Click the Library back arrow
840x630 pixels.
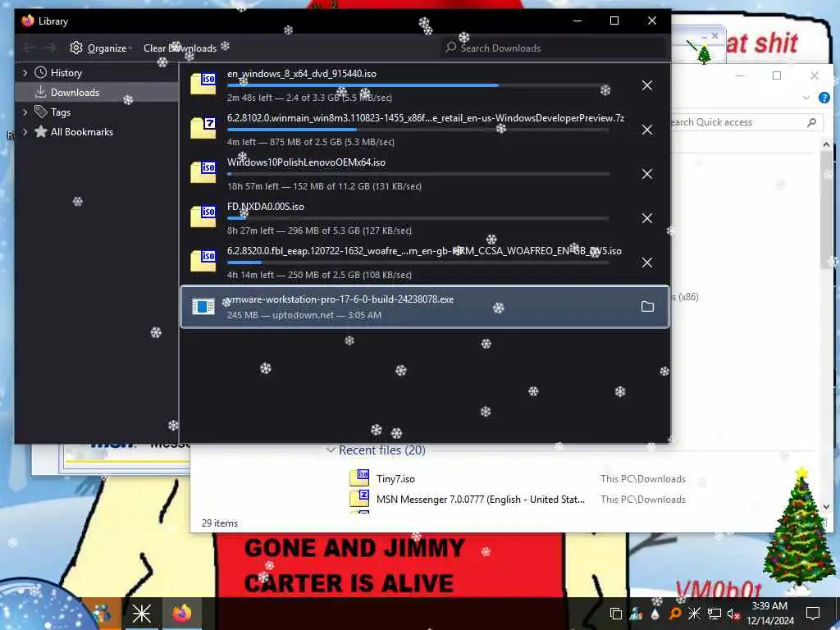(29, 48)
